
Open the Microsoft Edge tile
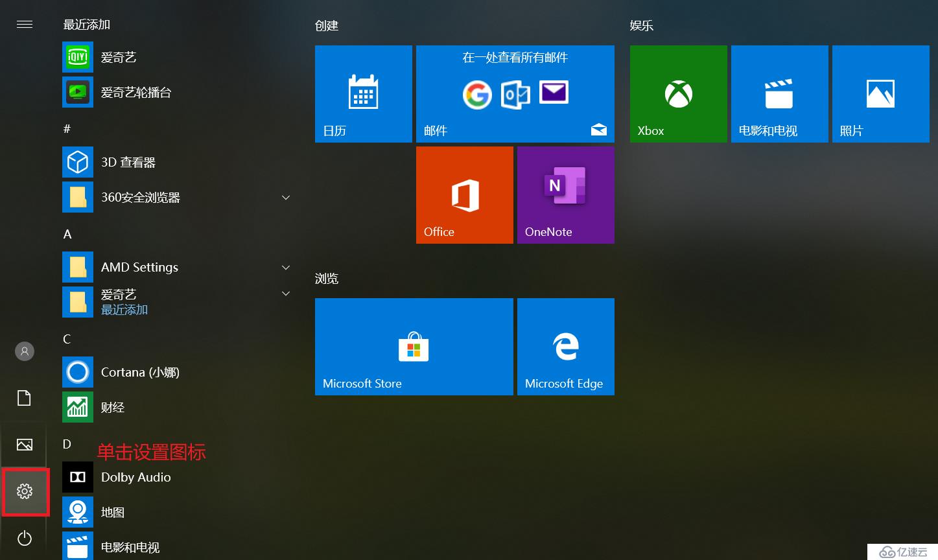[x=566, y=347]
